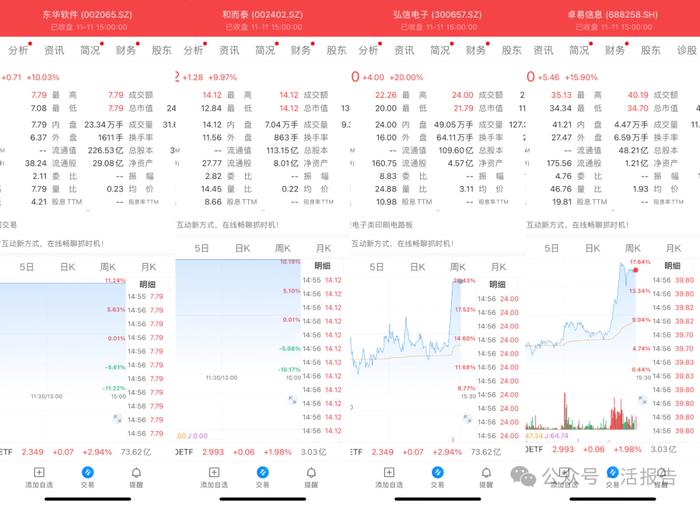Click title 东华软件 (002065.SZ)
Viewport: 700px width, 505px height.
[x=88, y=14]
